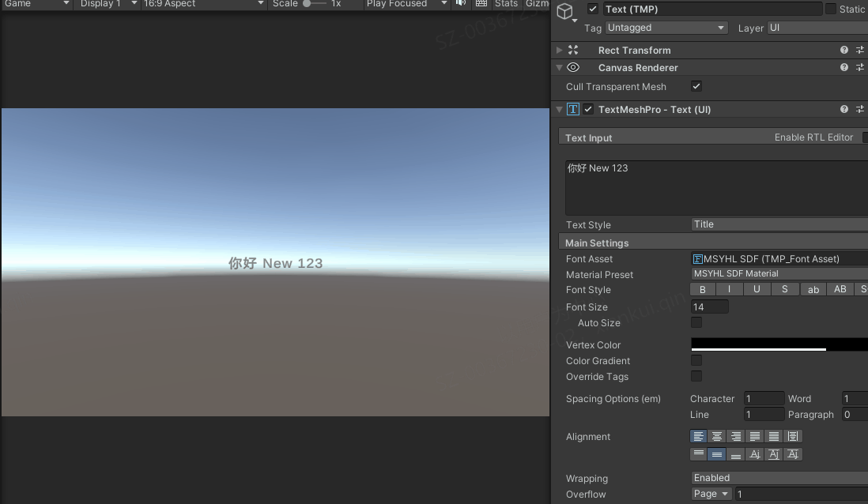Toggle Cull Transparent Mesh checkbox
868x504 pixels.
click(696, 86)
